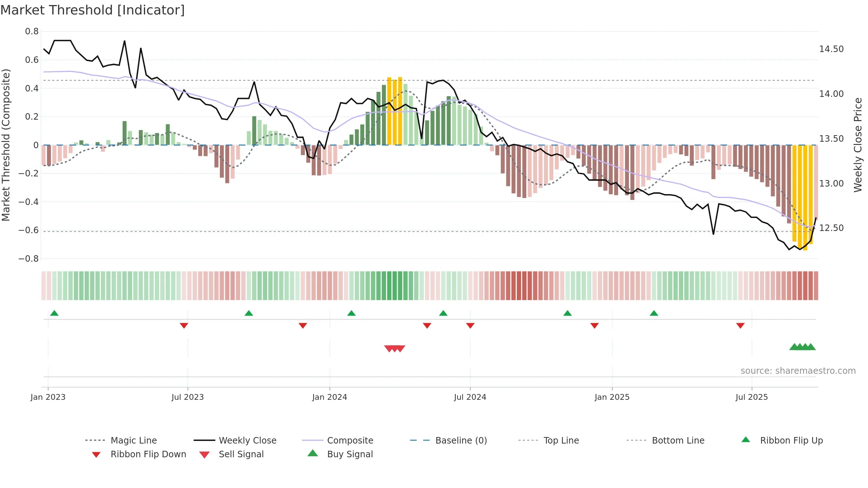Click the Jan 2023 x-axis label
Image resolution: width=868 pixels, height=488 pixels.
point(48,397)
